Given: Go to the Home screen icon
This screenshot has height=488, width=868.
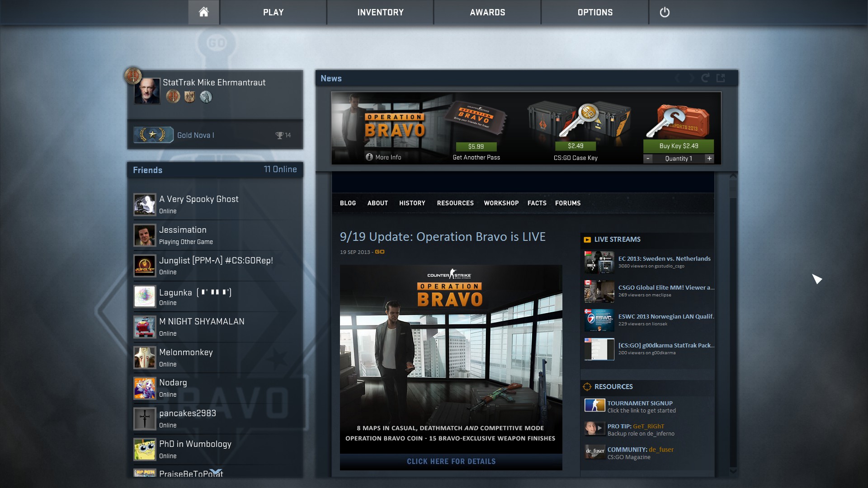Looking at the screenshot, I should 203,12.
